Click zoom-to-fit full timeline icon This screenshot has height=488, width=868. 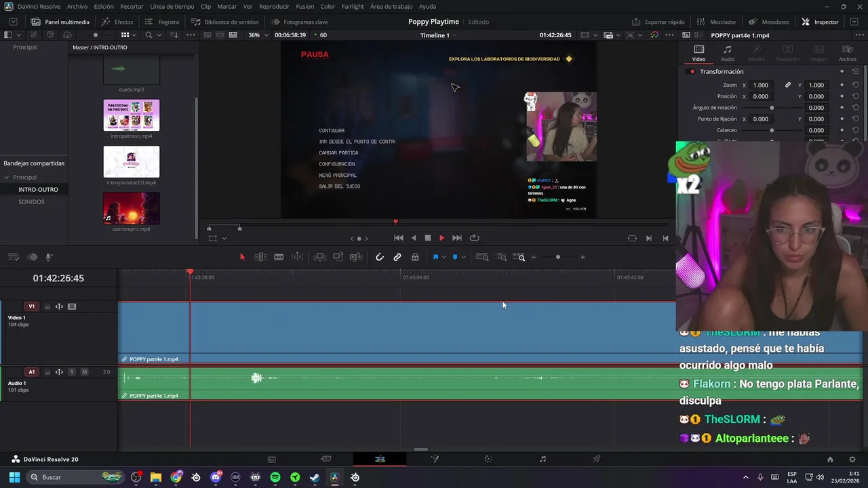click(482, 257)
